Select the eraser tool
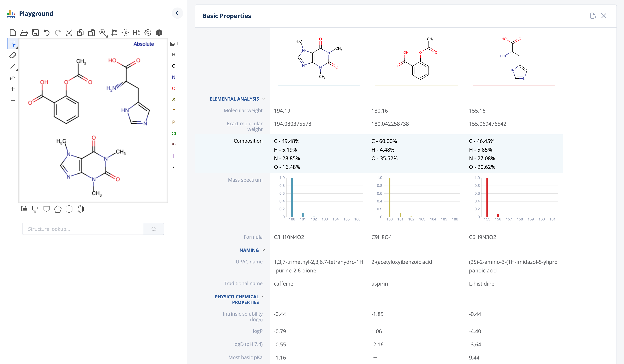Screen dimensions: 624x364 pyautogui.click(x=13, y=55)
